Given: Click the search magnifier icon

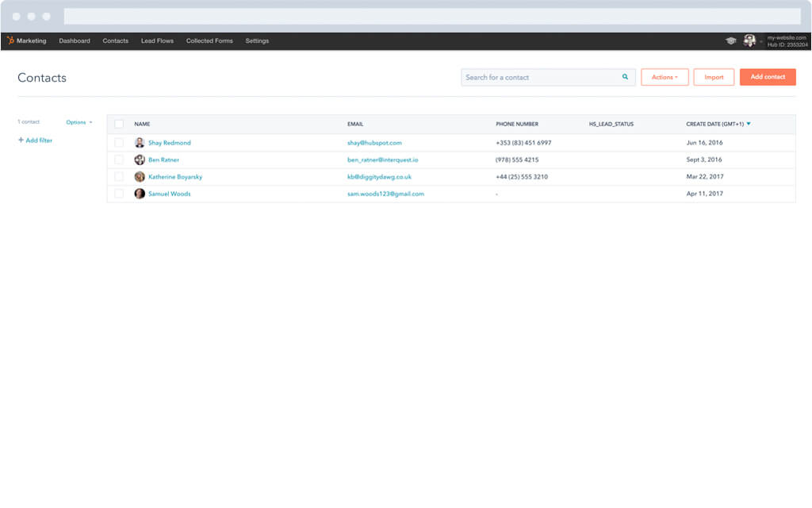Looking at the screenshot, I should [625, 77].
